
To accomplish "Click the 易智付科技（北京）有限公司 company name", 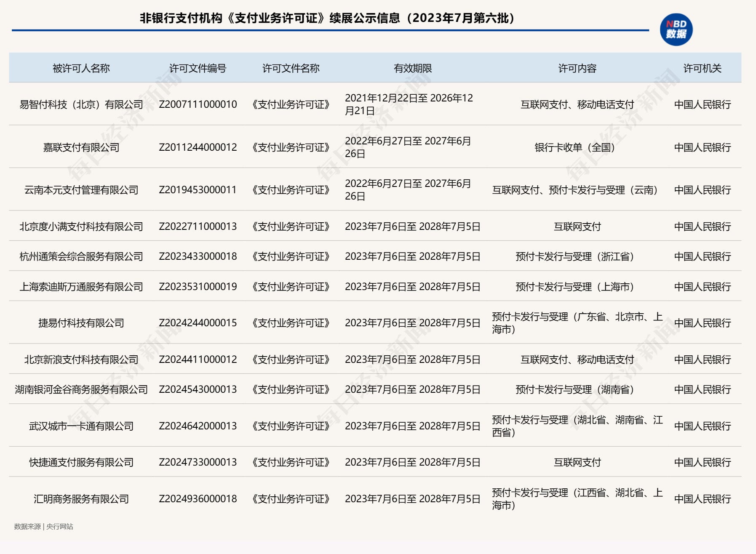I will (x=81, y=104).
